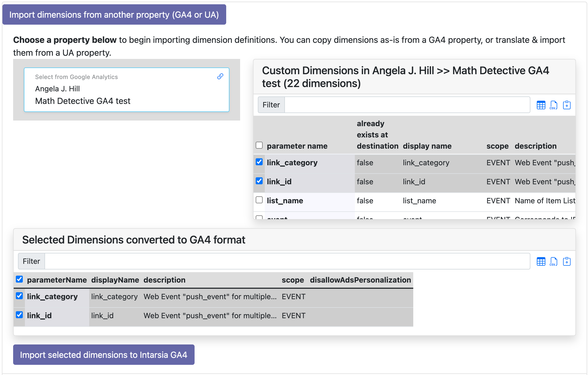Screen dimensions: 588x375
Task: Open table view of converted dimensions
Action: [541, 261]
